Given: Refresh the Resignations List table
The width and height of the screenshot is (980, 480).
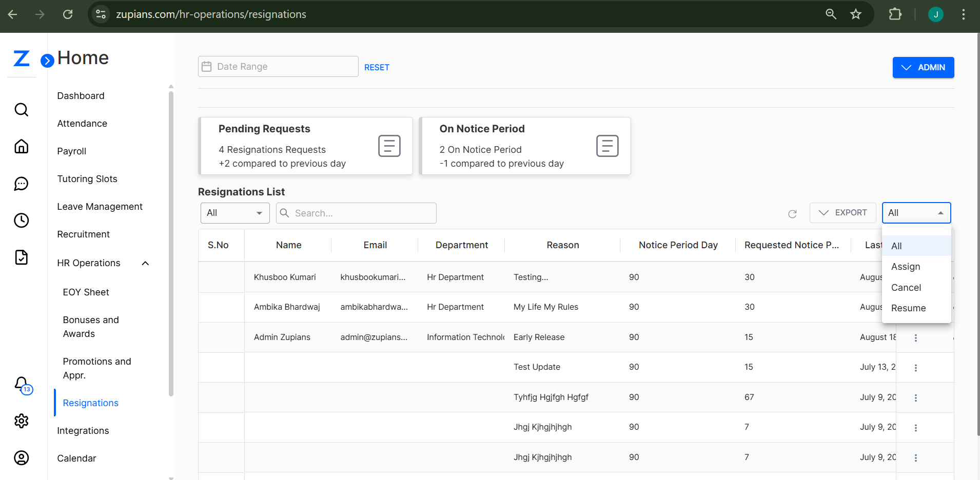Looking at the screenshot, I should [792, 213].
